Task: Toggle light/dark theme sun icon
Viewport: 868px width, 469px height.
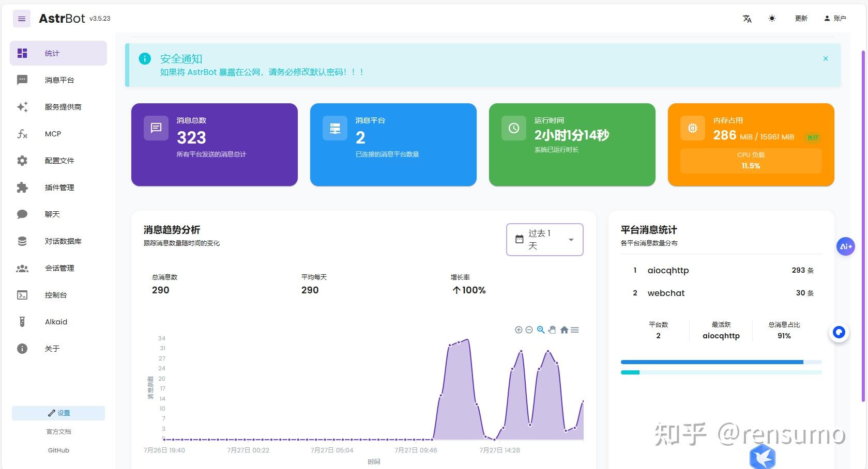Action: [772, 19]
